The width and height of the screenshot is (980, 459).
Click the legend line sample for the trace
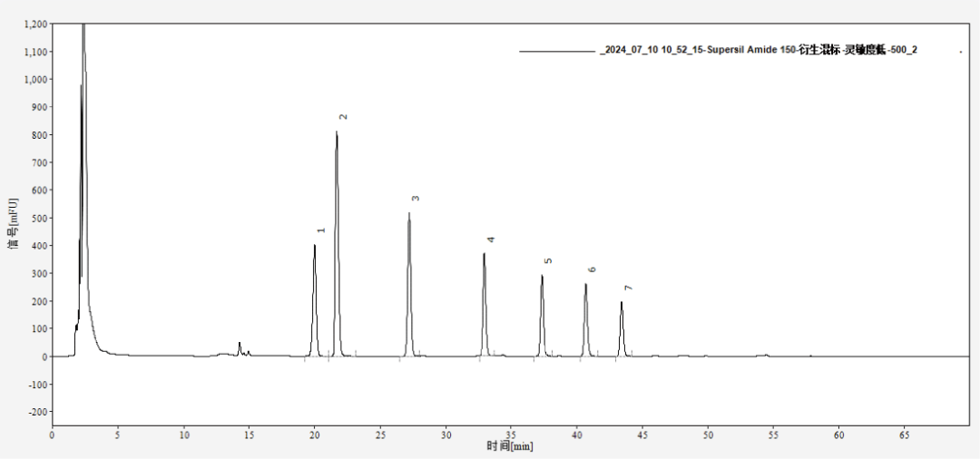click(556, 51)
